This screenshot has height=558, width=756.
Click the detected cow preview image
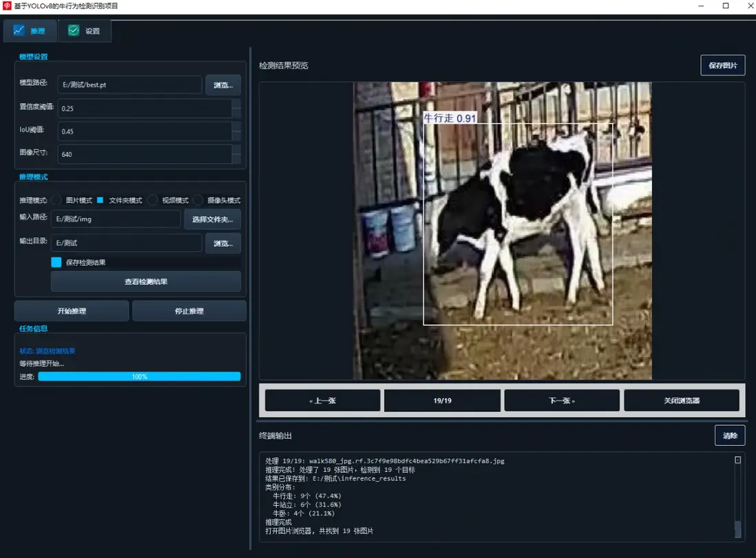(503, 230)
